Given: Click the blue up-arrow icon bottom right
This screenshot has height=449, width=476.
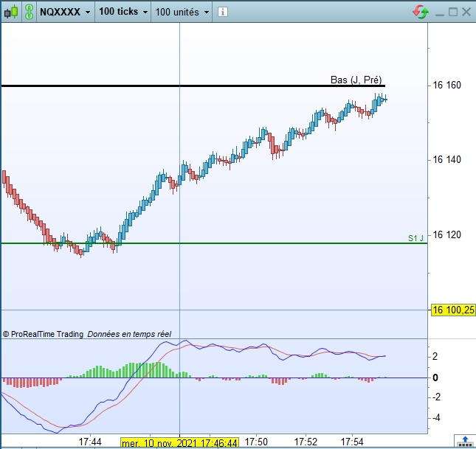Looking at the screenshot, I should click(465, 442).
